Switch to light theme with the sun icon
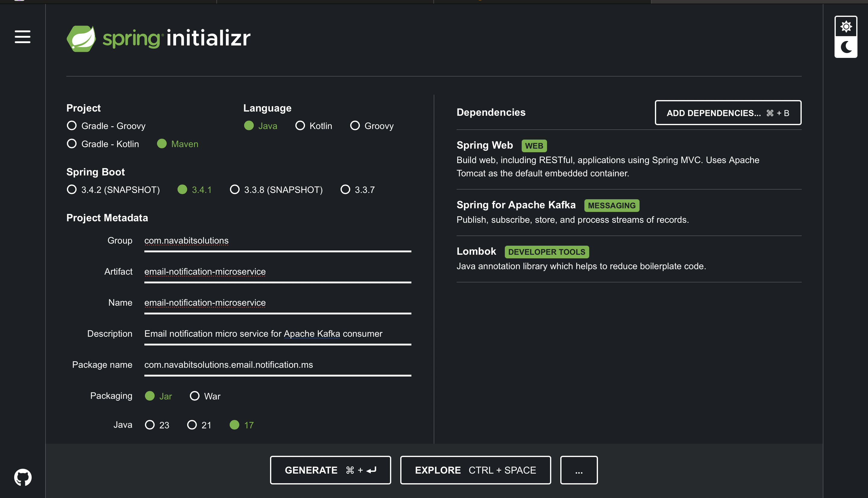 (846, 26)
